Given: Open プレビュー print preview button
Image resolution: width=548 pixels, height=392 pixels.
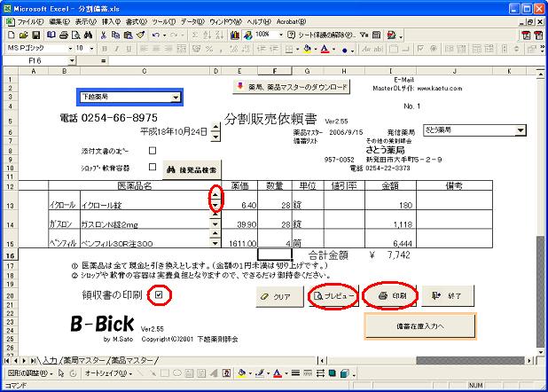Looking at the screenshot, I should coord(333,295).
